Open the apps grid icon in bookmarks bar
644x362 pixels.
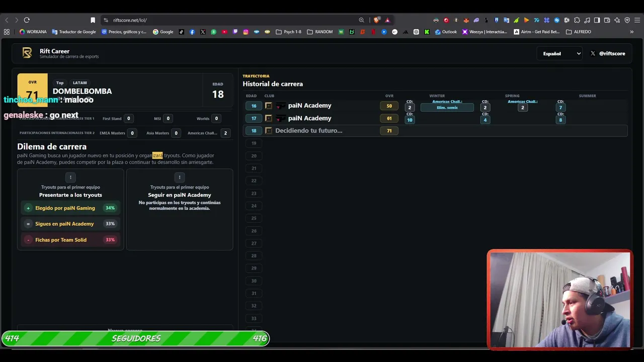pos(7,32)
